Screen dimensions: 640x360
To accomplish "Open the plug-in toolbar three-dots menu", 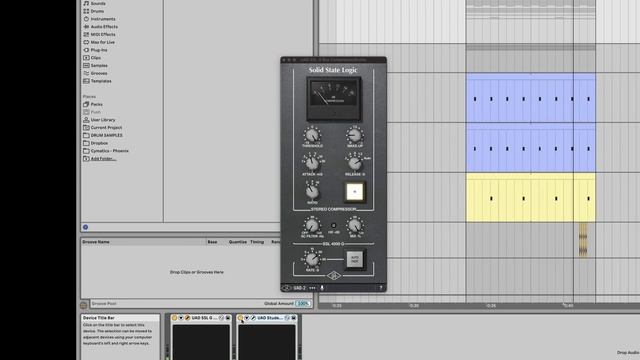I will click(312, 288).
